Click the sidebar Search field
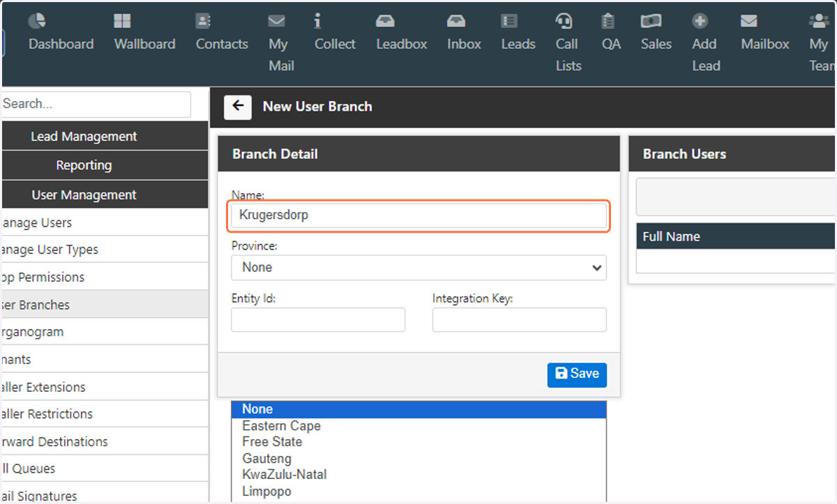This screenshot has width=837, height=504. pos(96,104)
